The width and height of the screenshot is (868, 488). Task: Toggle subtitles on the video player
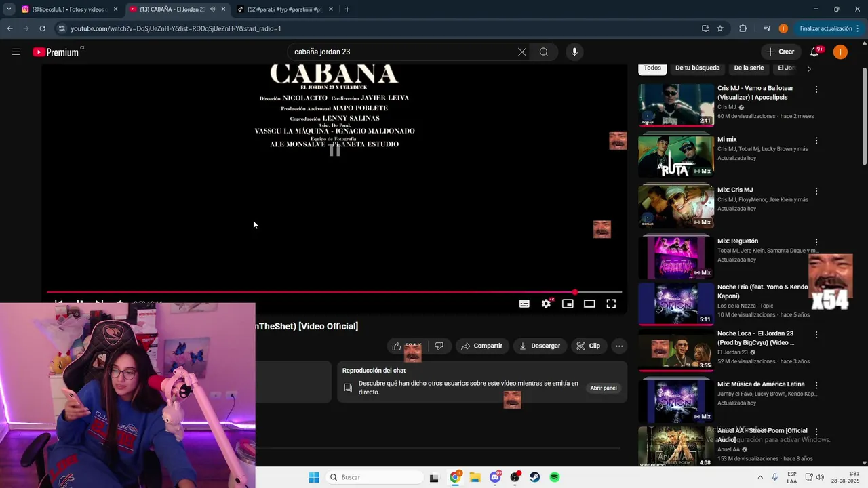point(524,304)
